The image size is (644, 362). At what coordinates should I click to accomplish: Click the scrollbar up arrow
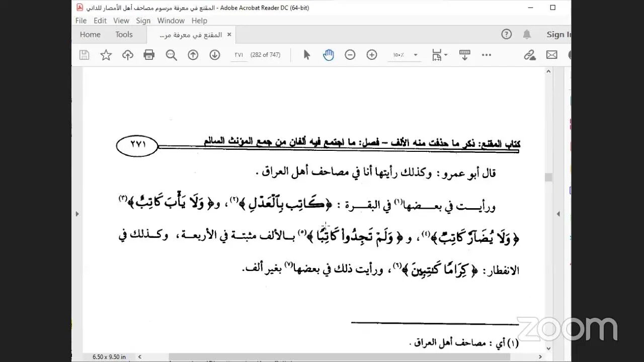click(548, 72)
